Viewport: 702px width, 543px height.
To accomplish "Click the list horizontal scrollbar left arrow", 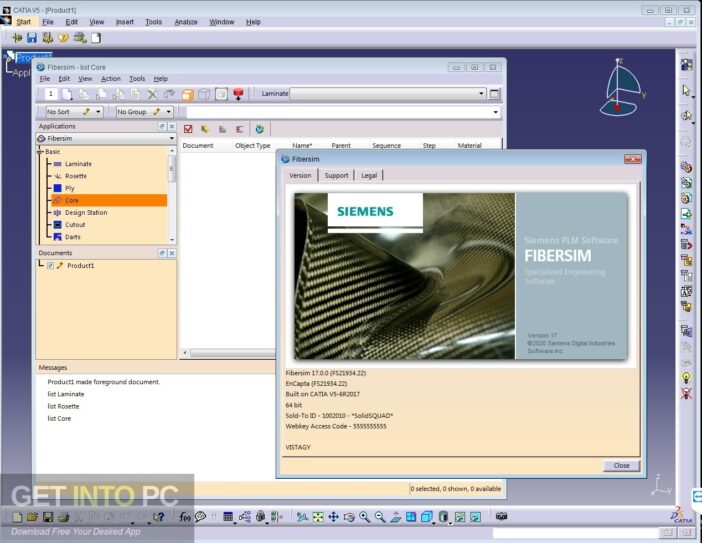I will [184, 353].
